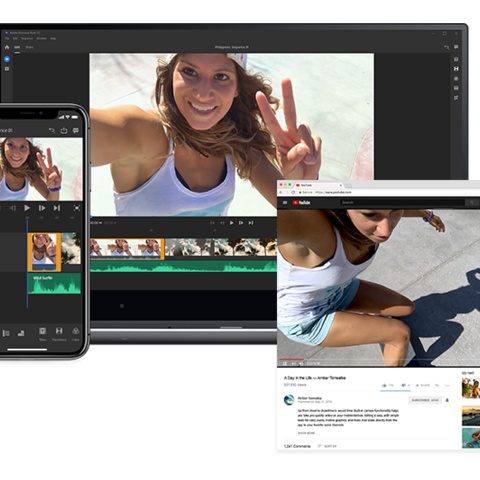Open the Transitions panel icon on laptop right rail
The width and height of the screenshot is (480, 480).
point(456,69)
